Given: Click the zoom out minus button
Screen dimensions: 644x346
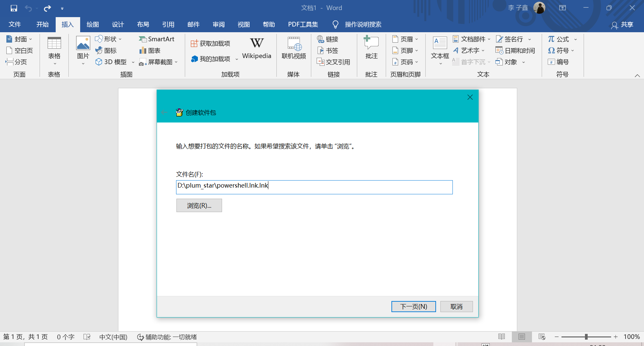Looking at the screenshot, I should click(x=557, y=337).
